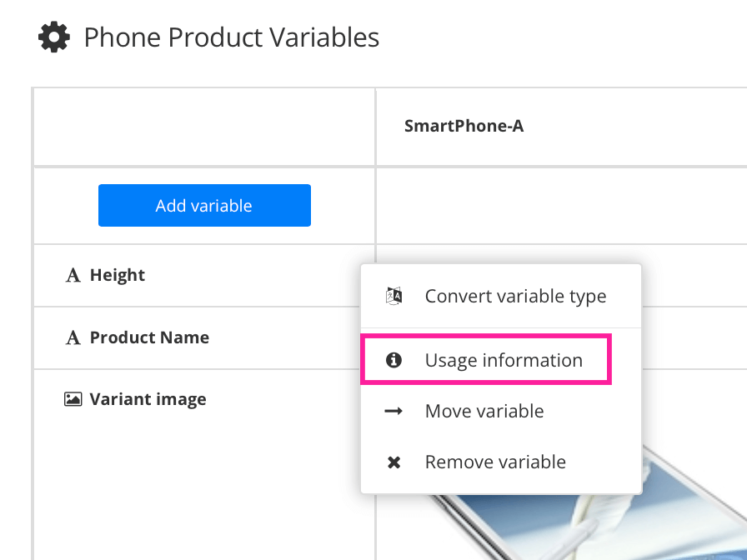Select Move variable in the context menu
Image resolution: width=747 pixels, height=560 pixels.
484,410
